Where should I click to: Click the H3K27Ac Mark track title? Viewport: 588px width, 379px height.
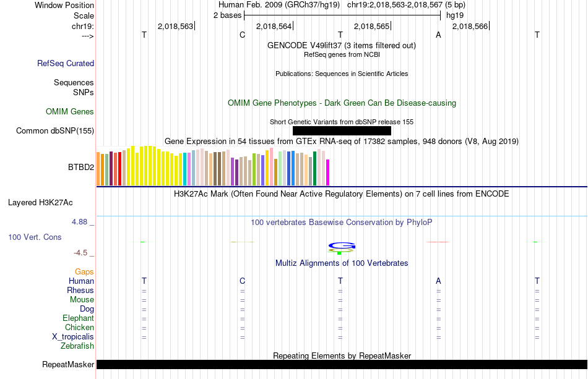point(341,194)
